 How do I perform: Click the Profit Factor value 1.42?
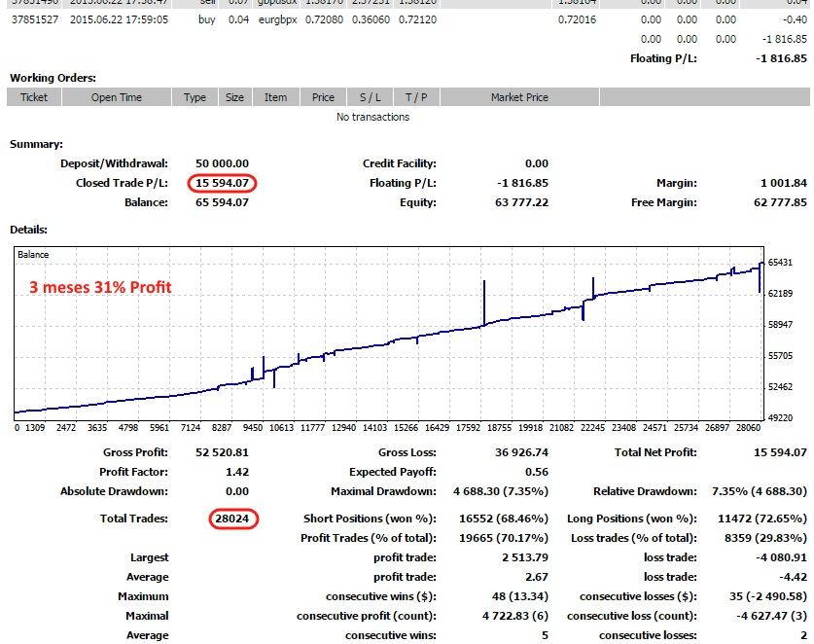click(234, 472)
